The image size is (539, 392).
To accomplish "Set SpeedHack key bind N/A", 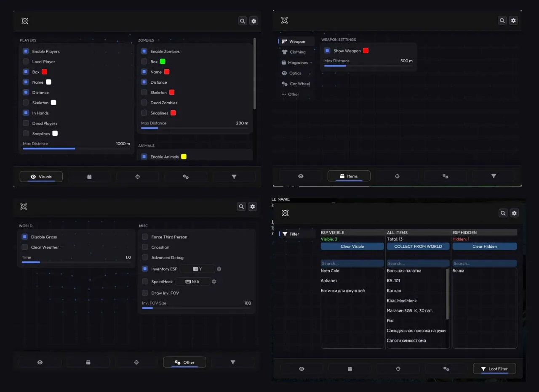I will (x=192, y=281).
